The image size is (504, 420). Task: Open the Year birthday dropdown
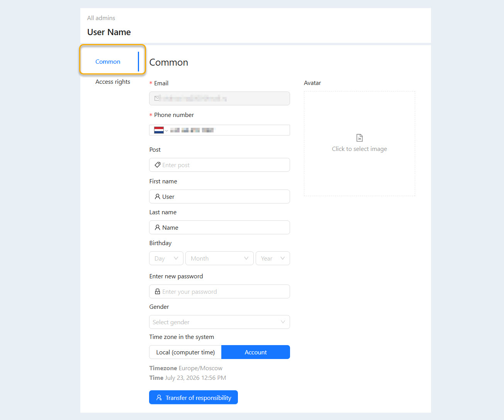(x=273, y=258)
